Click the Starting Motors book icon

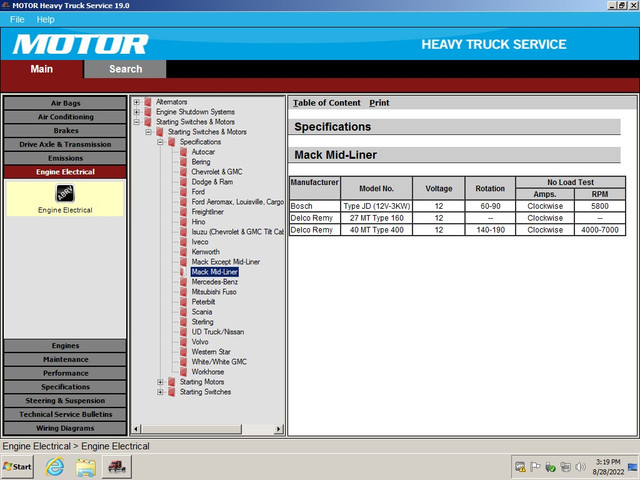tap(171, 382)
